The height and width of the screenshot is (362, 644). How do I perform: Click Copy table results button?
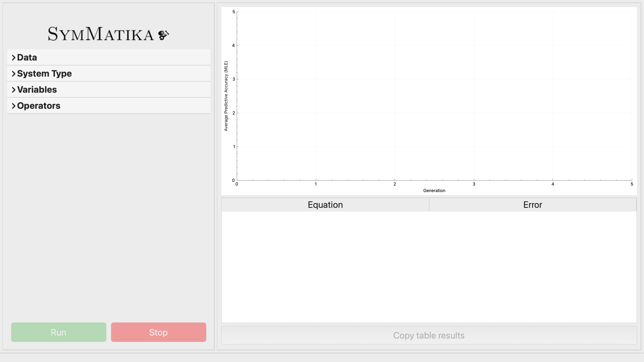429,335
